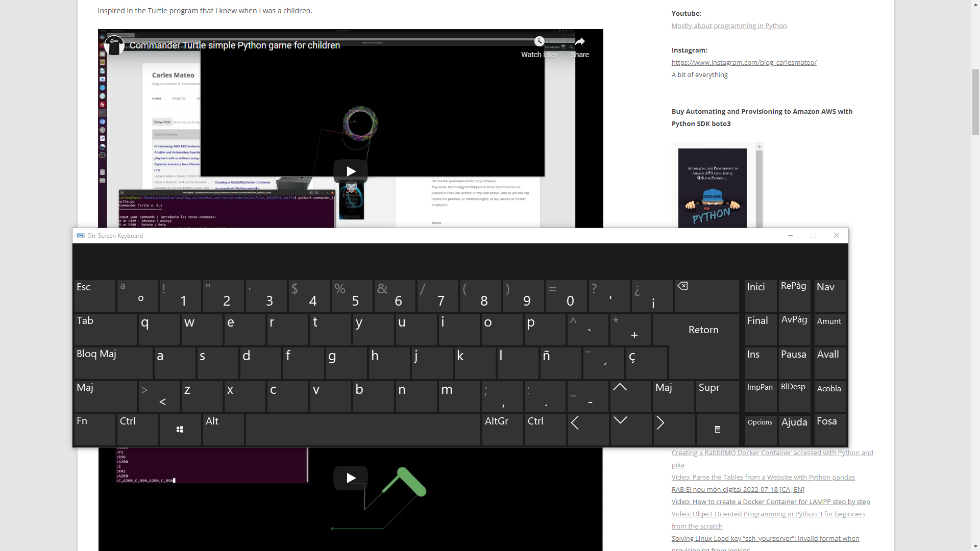The image size is (980, 551).
Task: Toggle the left Ctrl key
Action: [x=137, y=430]
